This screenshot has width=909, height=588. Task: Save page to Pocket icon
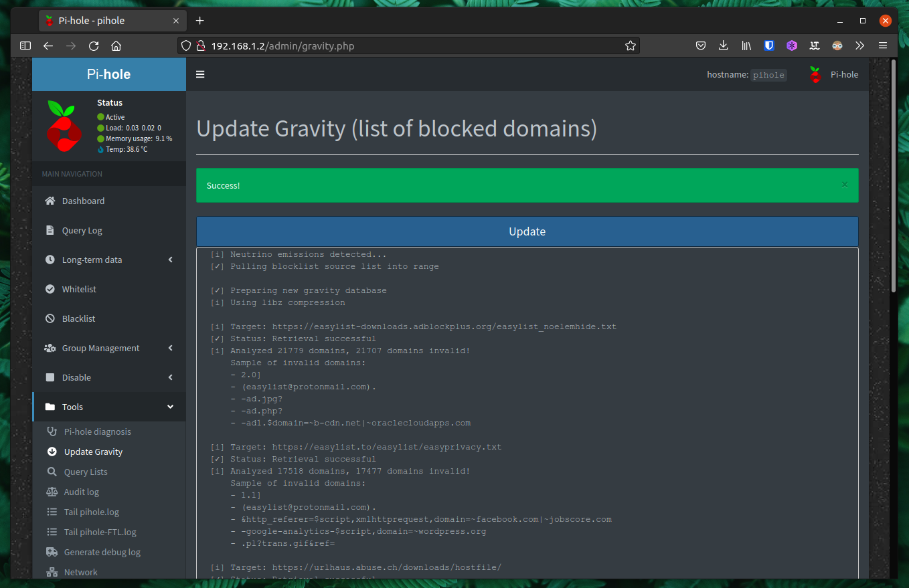701,45
